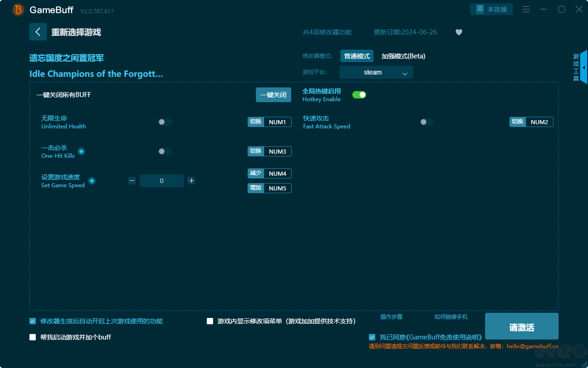Viewport: 588px width, 368px height.
Task: Uncheck 修改器生效后自动开启上次游戏使用的功能 checkbox
Action: pos(33,321)
